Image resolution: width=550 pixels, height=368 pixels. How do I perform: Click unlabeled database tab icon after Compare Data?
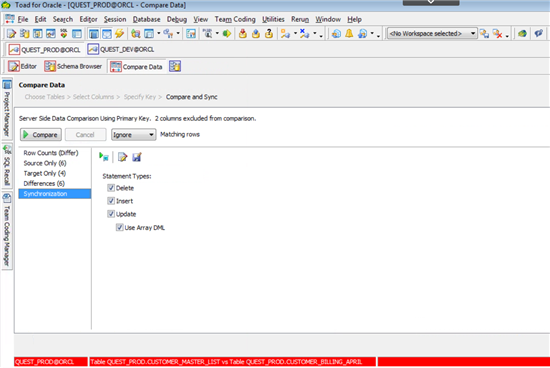pos(175,66)
